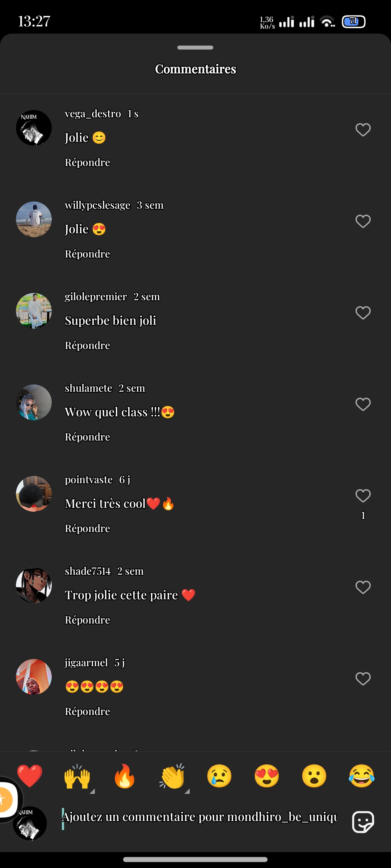Open willypcslesage's profile from username
The width and height of the screenshot is (391, 868).
tap(97, 205)
